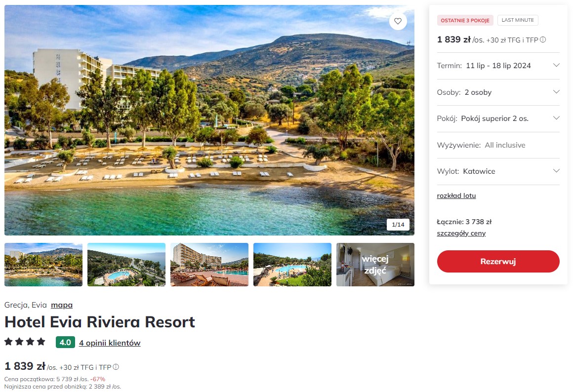Open the Pokój superior room dropdown
This screenshot has height=392, width=573.
[498, 118]
